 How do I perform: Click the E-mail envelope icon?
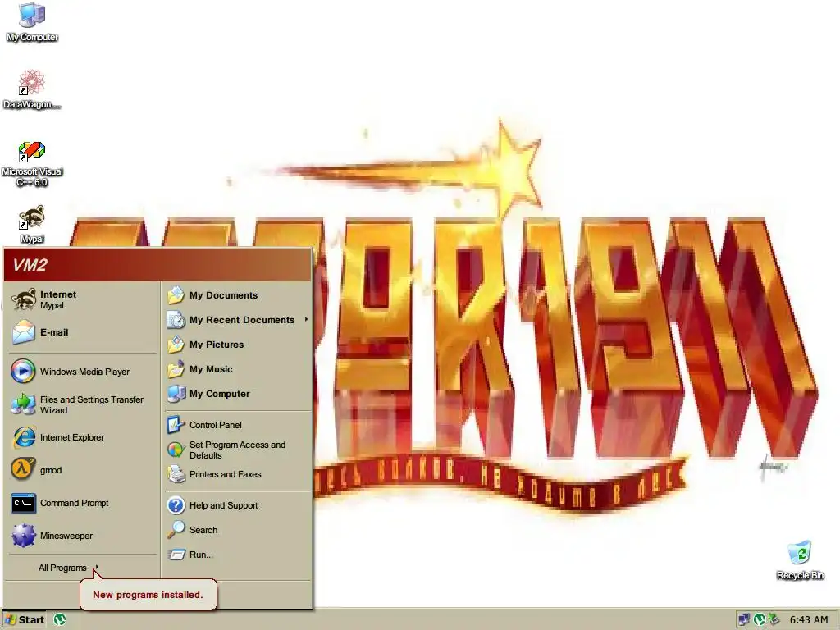(x=24, y=332)
